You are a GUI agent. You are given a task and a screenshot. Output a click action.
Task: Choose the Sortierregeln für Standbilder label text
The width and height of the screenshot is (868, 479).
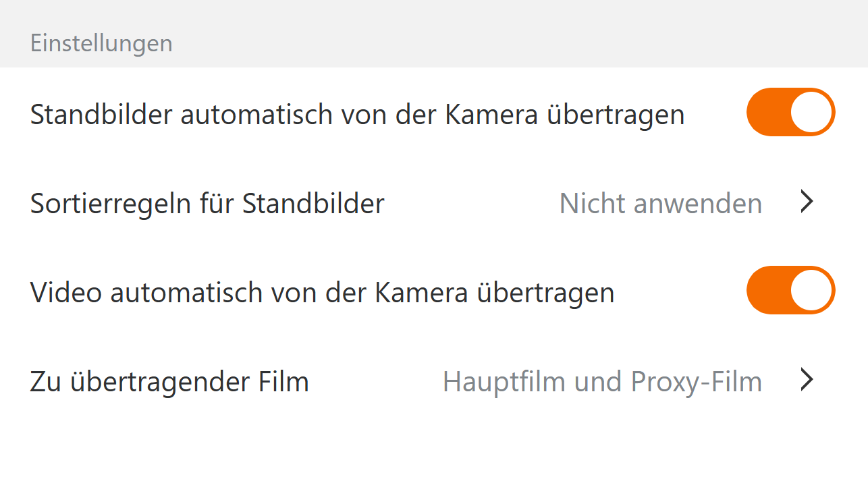click(x=207, y=203)
